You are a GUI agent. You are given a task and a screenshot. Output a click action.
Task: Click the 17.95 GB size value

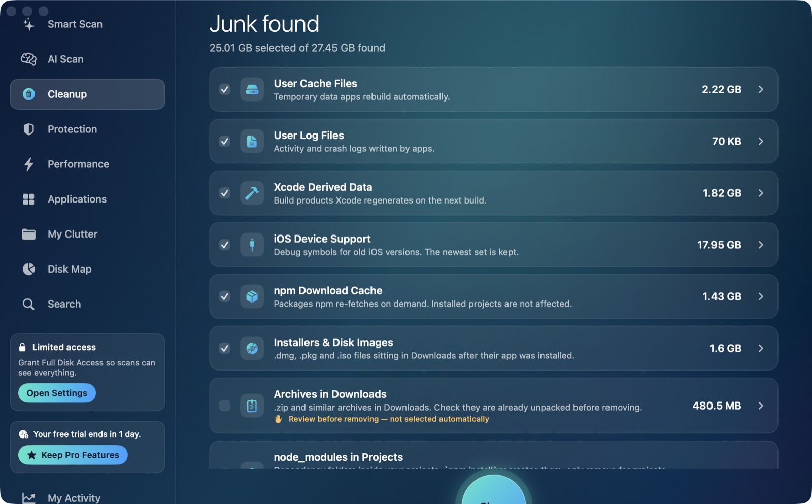719,245
